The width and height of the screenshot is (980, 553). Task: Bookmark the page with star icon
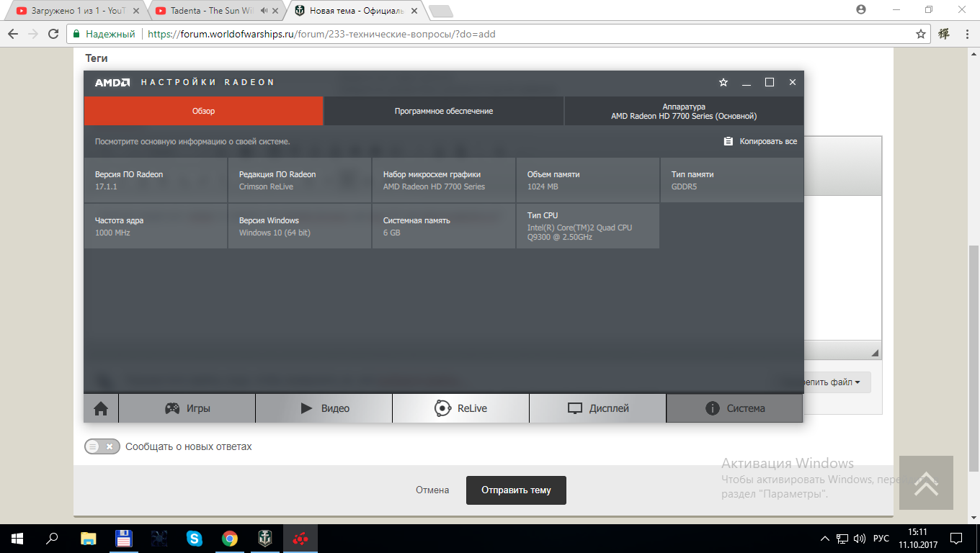(921, 34)
